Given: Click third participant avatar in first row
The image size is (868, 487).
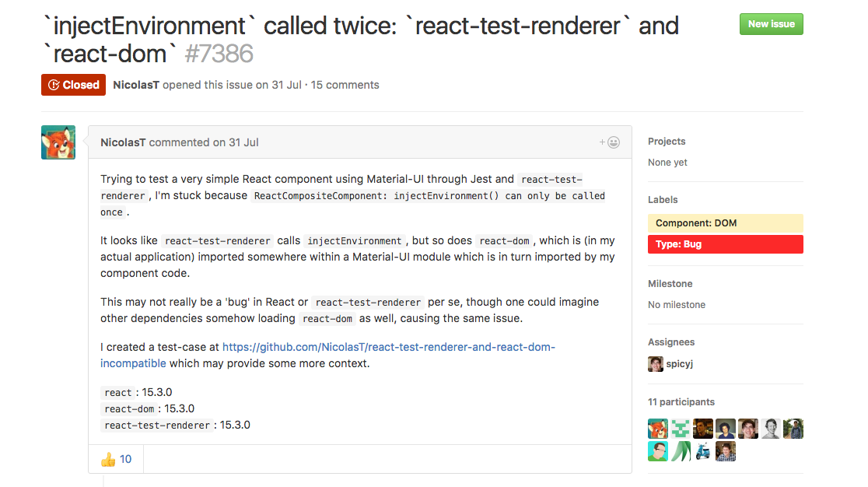Looking at the screenshot, I should coord(703,429).
